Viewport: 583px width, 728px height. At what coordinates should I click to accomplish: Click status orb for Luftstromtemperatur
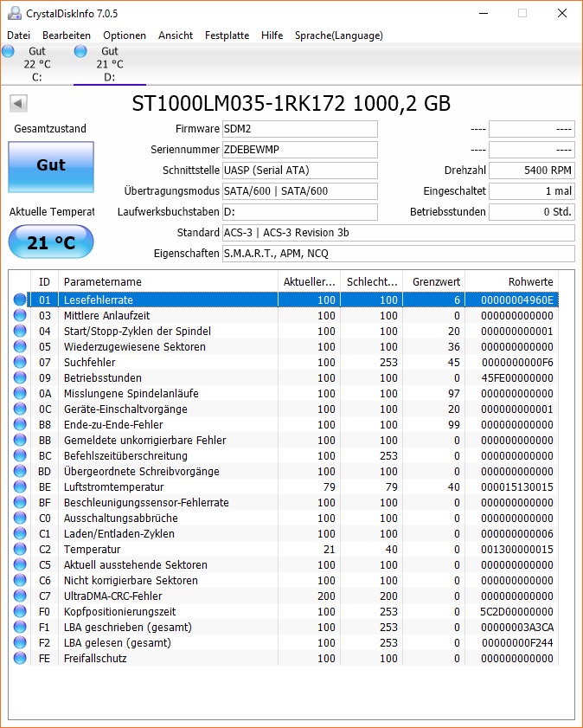tap(20, 486)
